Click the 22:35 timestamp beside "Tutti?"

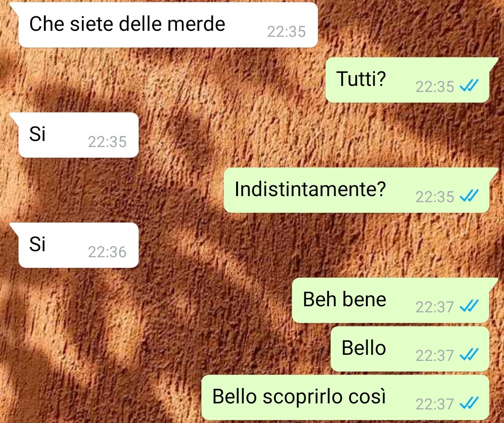tap(434, 86)
